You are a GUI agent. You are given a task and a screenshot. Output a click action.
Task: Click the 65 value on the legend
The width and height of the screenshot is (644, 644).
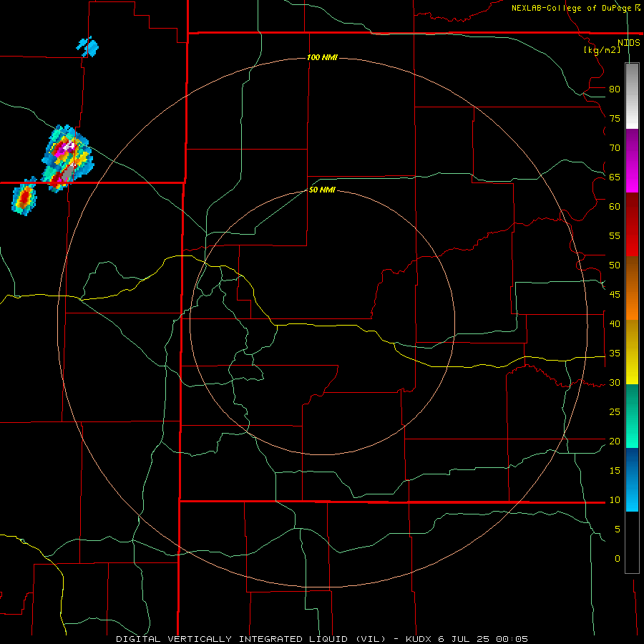point(615,177)
